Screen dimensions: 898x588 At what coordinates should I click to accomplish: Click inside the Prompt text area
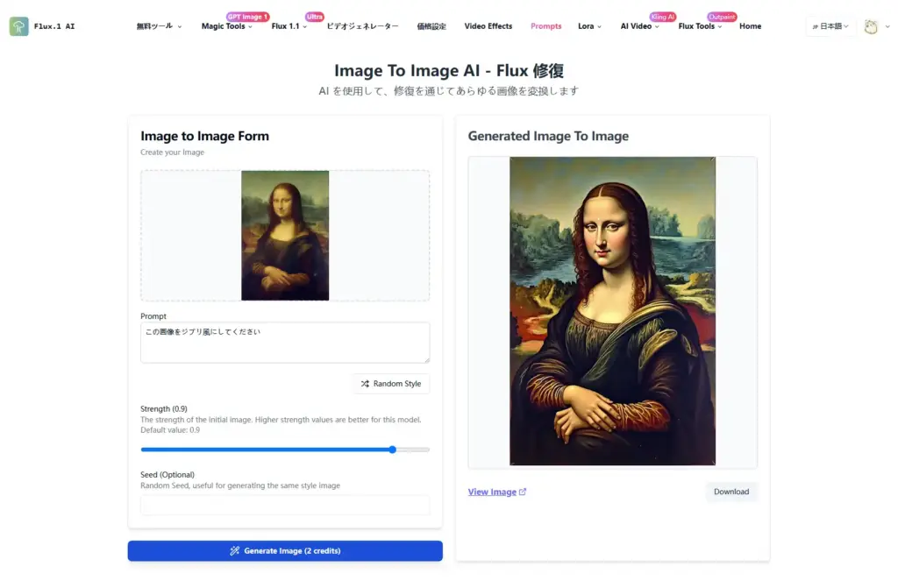click(285, 343)
